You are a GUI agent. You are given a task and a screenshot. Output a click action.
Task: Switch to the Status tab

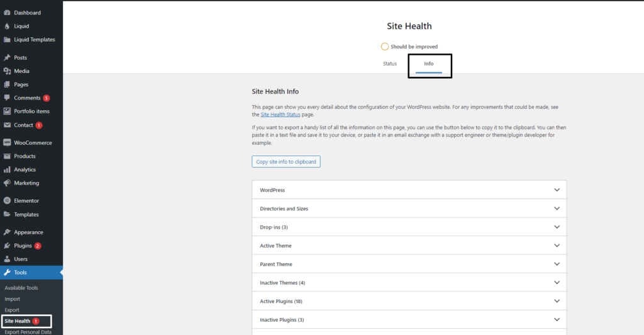390,64
